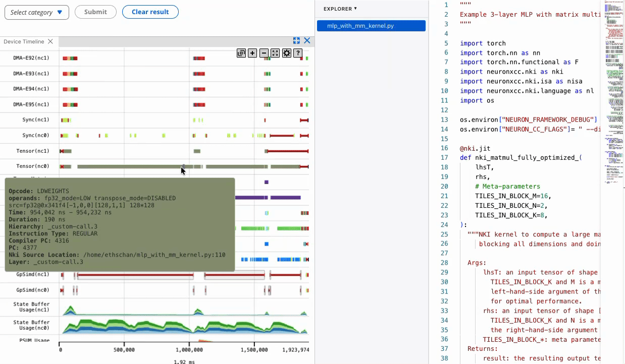Select the State Buffer Usage(nc0) row label
The height and width of the screenshot is (364, 625).
point(31,325)
